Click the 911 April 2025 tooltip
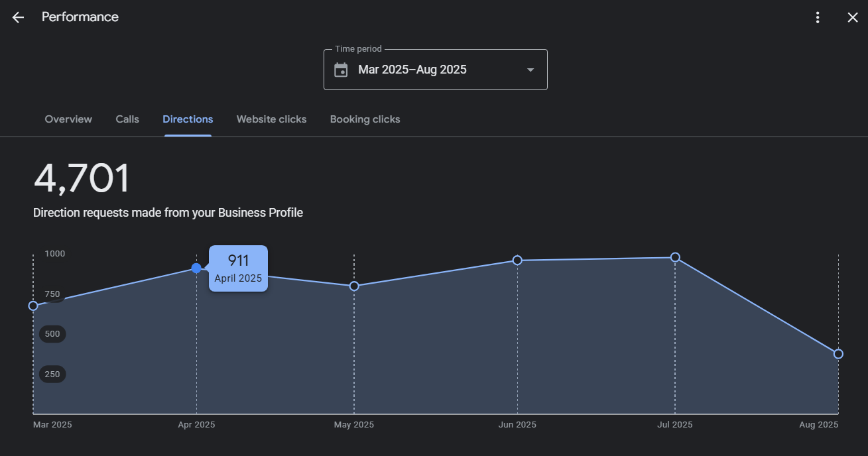Viewport: 868px width, 456px height. pos(238,268)
